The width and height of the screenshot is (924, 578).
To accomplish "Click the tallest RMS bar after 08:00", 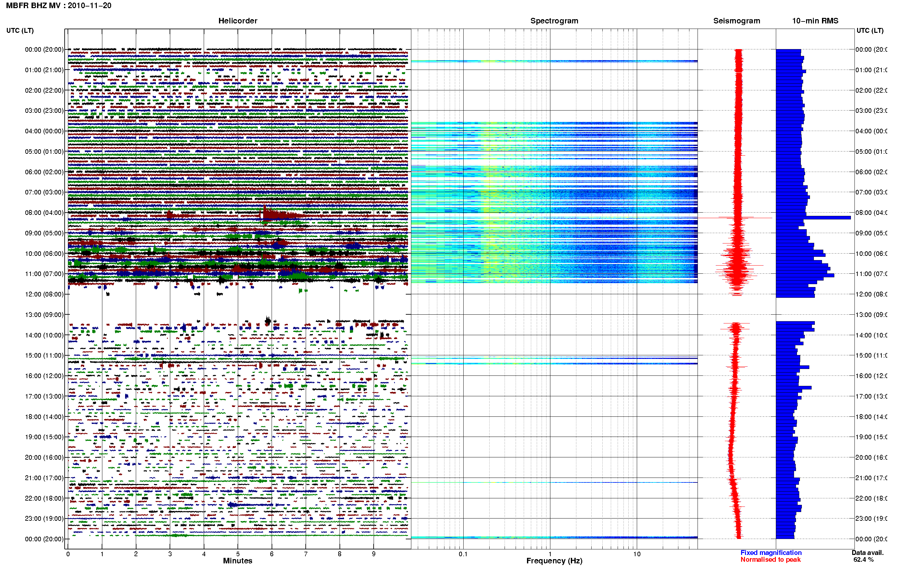I will 813,218.
